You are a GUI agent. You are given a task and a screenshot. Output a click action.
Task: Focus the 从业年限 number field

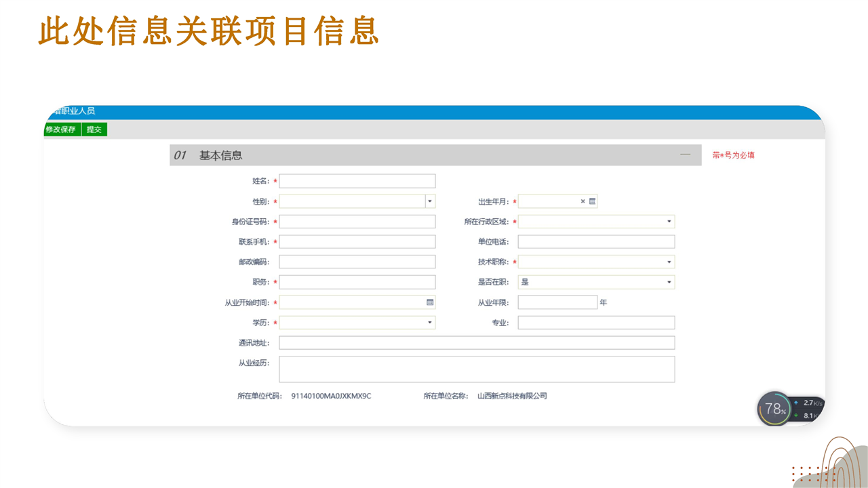pos(557,302)
